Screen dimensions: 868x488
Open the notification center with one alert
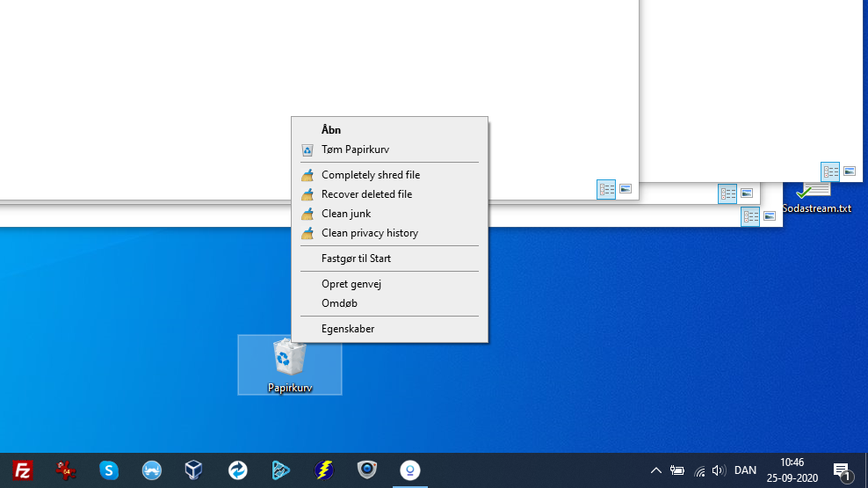click(841, 471)
